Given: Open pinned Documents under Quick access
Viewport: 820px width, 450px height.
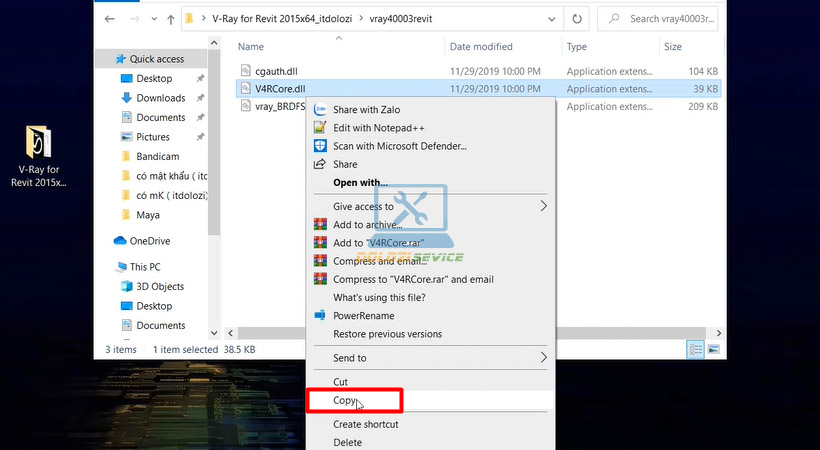Looking at the screenshot, I should pyautogui.click(x=161, y=117).
